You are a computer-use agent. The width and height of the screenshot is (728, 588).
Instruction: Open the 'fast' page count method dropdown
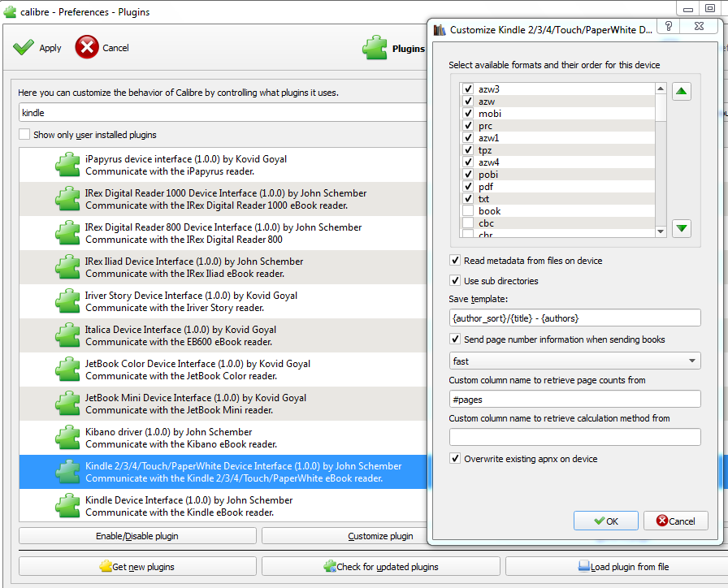[574, 361]
